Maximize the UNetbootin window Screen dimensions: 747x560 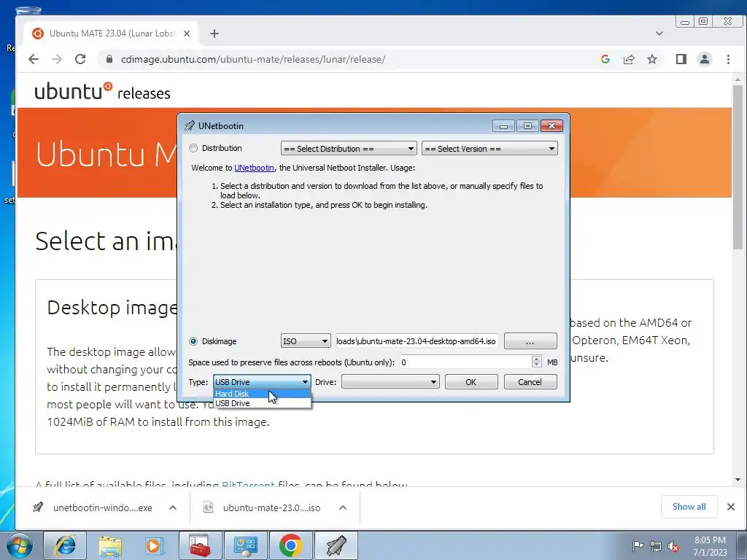tap(527, 125)
